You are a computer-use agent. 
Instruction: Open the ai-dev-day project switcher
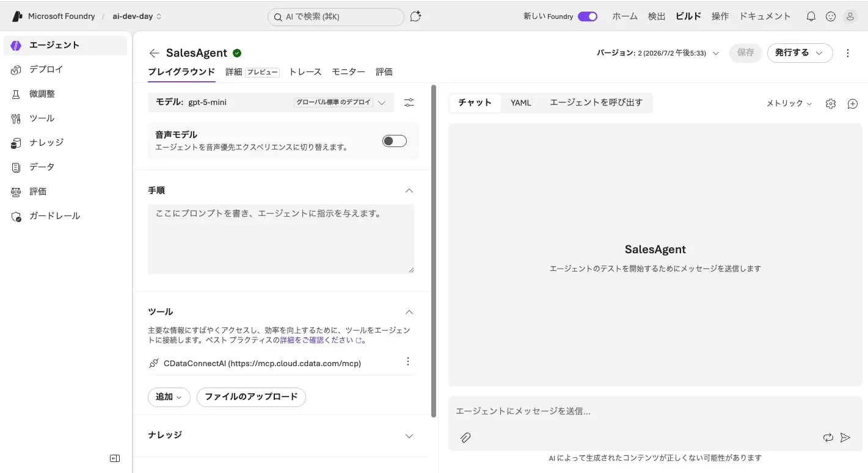(137, 16)
